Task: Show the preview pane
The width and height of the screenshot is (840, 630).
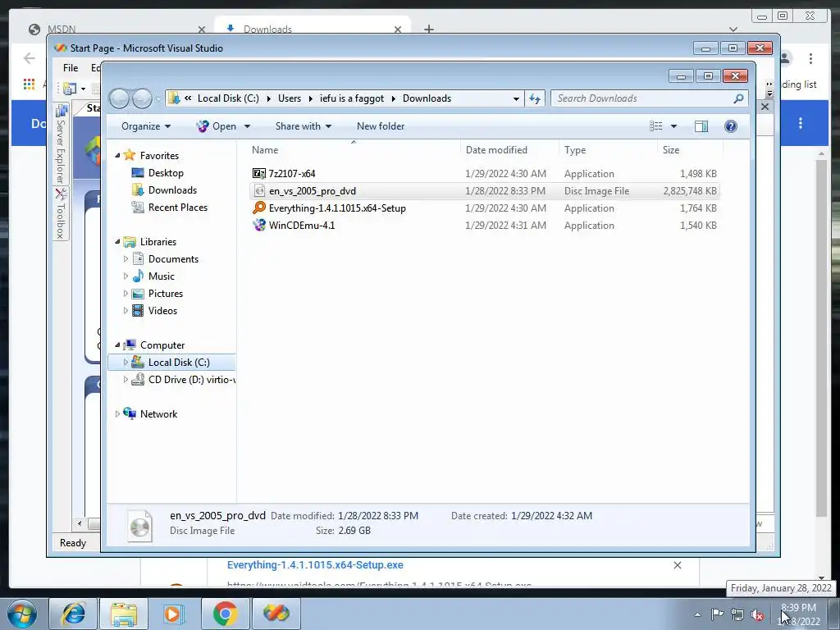Action: pyautogui.click(x=701, y=126)
